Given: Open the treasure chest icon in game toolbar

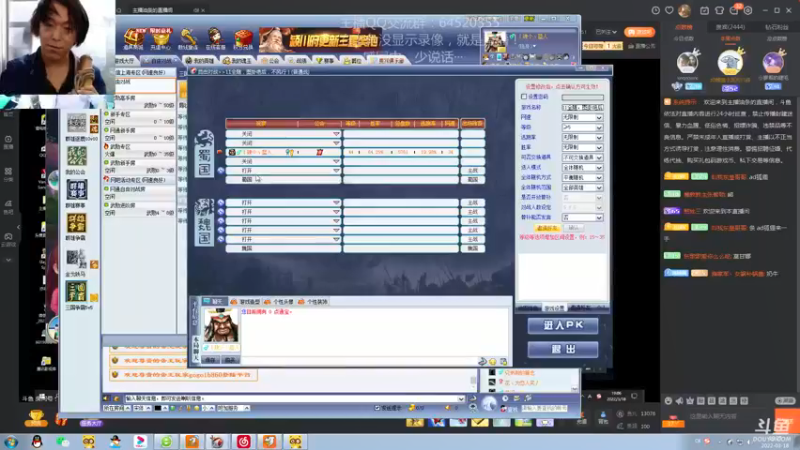Looking at the screenshot, I should [x=133, y=39].
